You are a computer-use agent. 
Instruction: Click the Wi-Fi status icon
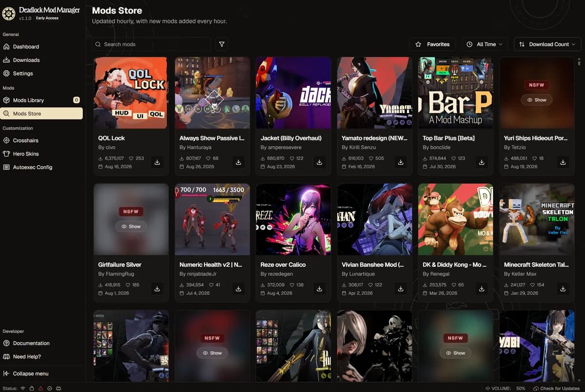pos(22,389)
